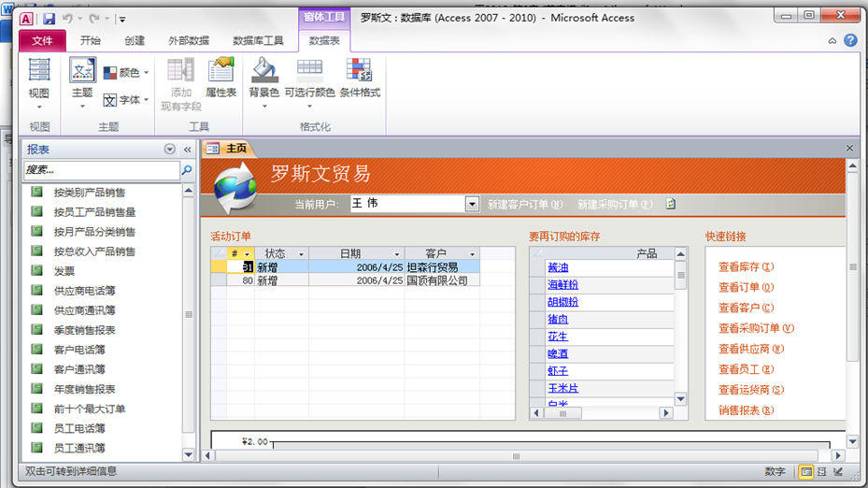Viewport: 868px width, 488px height.
Task: Click the 新建客户订单 link
Action: coord(525,205)
